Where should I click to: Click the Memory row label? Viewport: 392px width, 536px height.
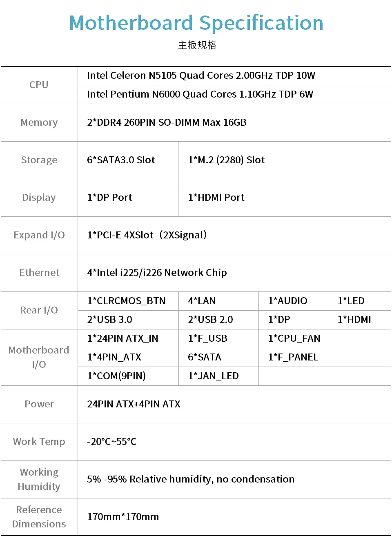pyautogui.click(x=39, y=122)
